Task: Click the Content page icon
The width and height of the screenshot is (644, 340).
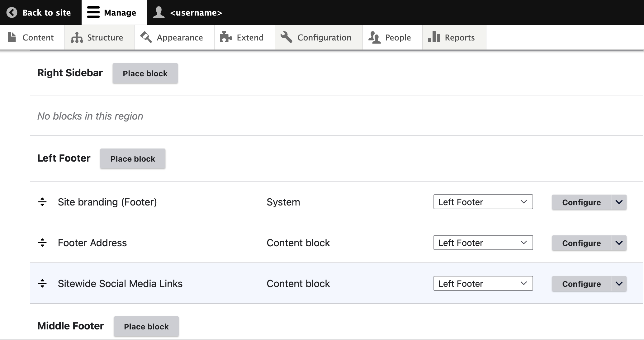Action: tap(12, 37)
